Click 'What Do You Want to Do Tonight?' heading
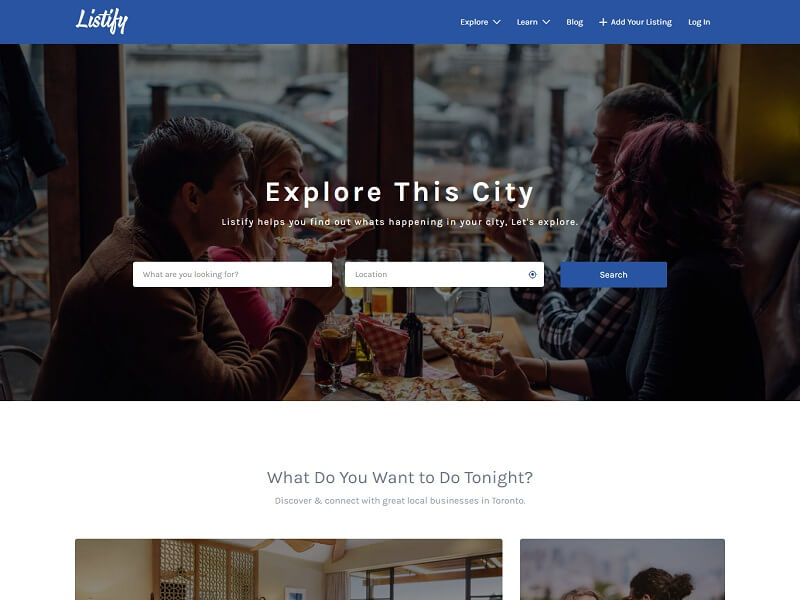This screenshot has width=800, height=600. click(x=399, y=478)
